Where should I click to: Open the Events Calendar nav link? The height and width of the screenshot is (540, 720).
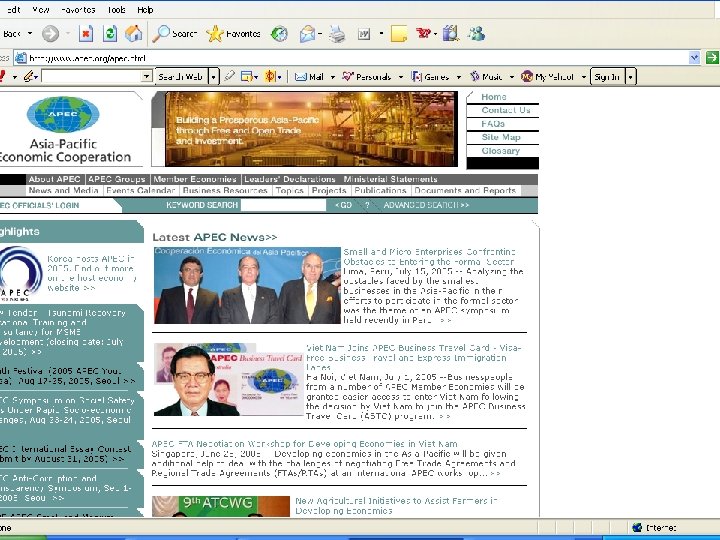coord(141,191)
